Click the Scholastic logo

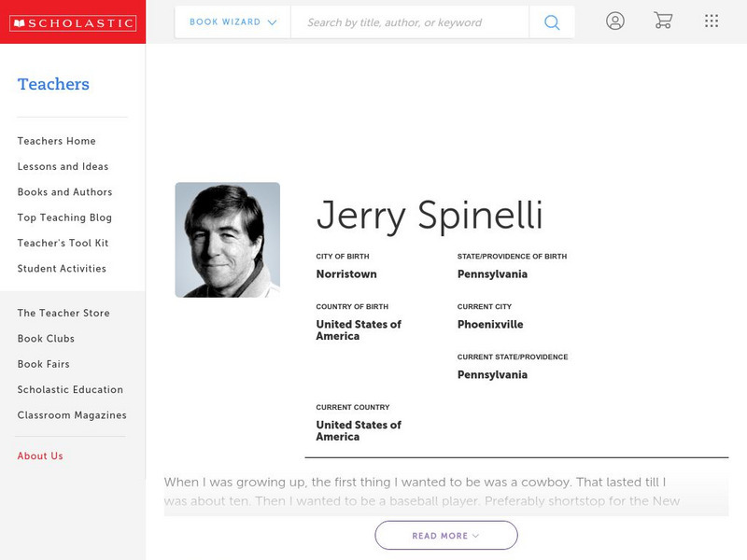point(73,23)
